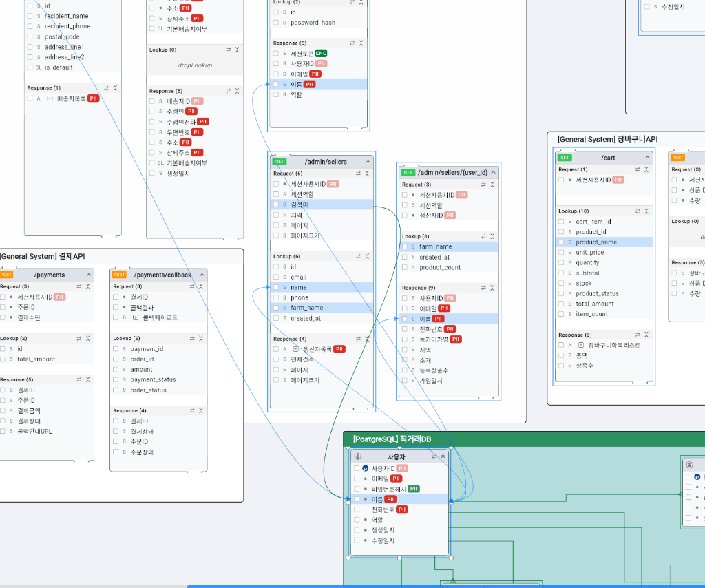Click the GET badge on /admin/sellers

tap(280, 162)
